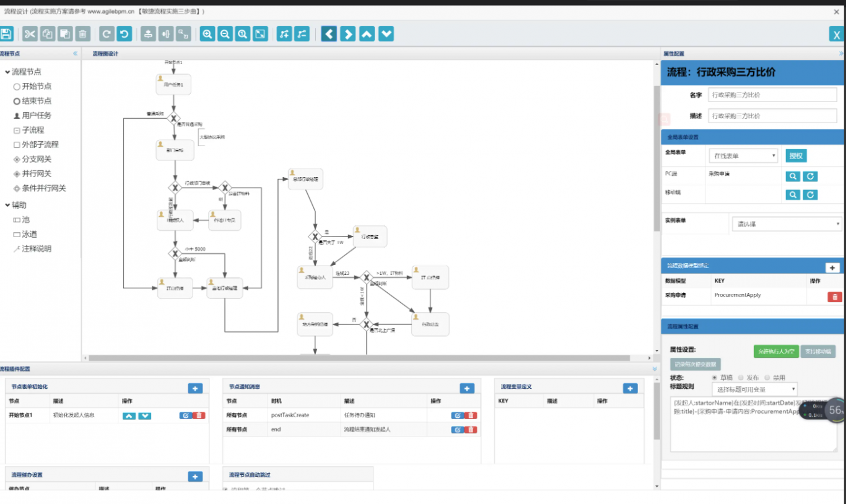Select the 草稿 status radio button
The height and width of the screenshot is (504, 846).
point(715,377)
